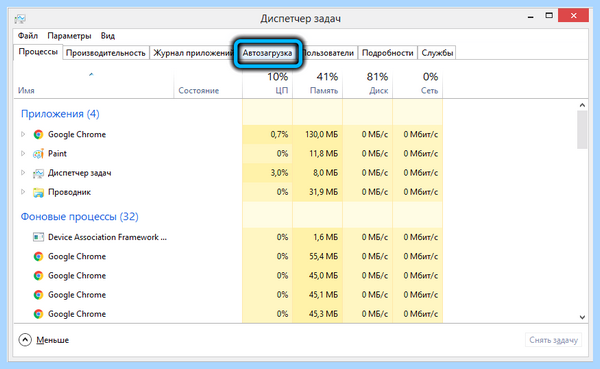Open the Вид menu
The height and width of the screenshot is (369, 600).
pos(108,36)
